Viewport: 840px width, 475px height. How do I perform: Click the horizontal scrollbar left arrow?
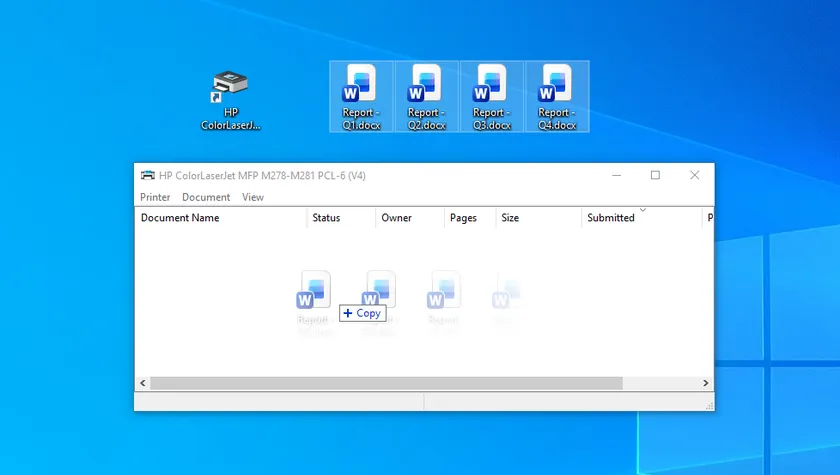(142, 383)
